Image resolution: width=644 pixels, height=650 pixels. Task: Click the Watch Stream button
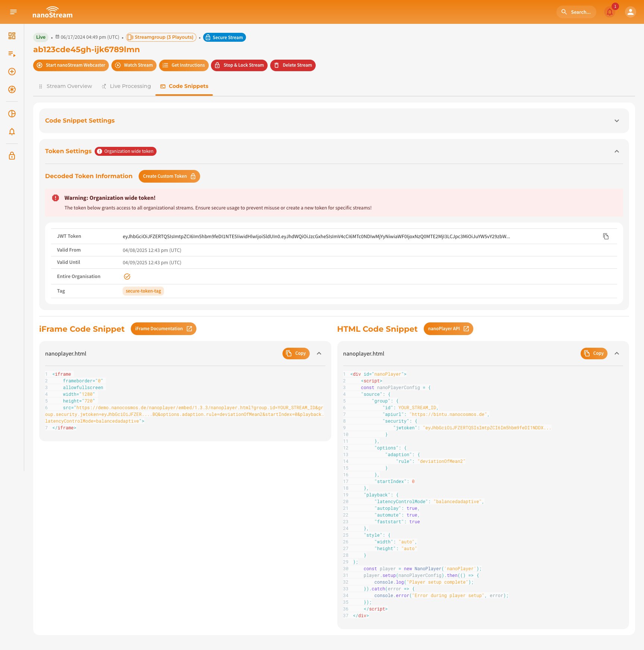(134, 65)
